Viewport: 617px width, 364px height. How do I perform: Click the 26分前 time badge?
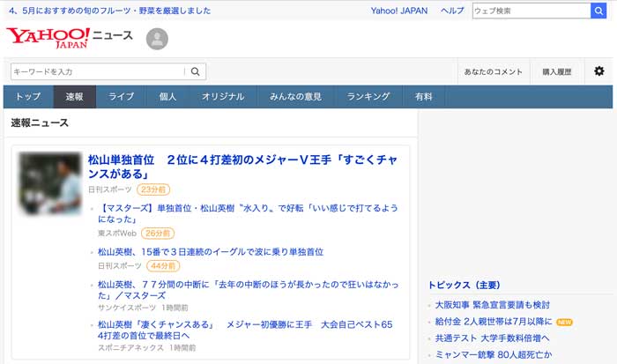pyautogui.click(x=158, y=234)
